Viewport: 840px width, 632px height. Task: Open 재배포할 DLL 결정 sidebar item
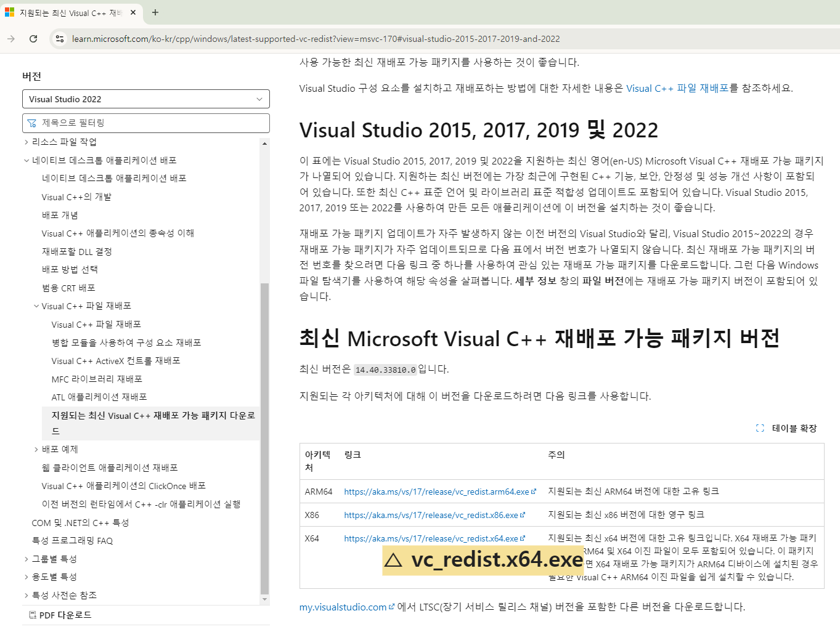[x=76, y=251]
